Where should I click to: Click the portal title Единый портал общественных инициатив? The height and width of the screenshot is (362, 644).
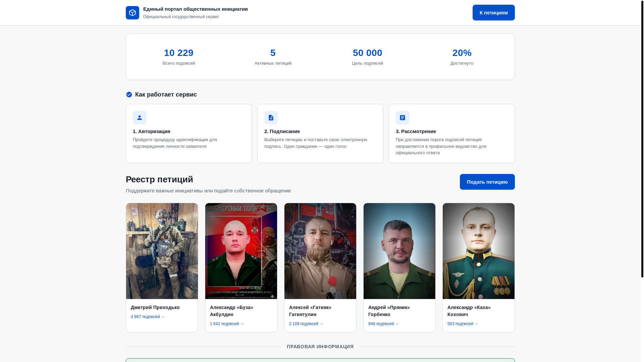pyautogui.click(x=196, y=9)
